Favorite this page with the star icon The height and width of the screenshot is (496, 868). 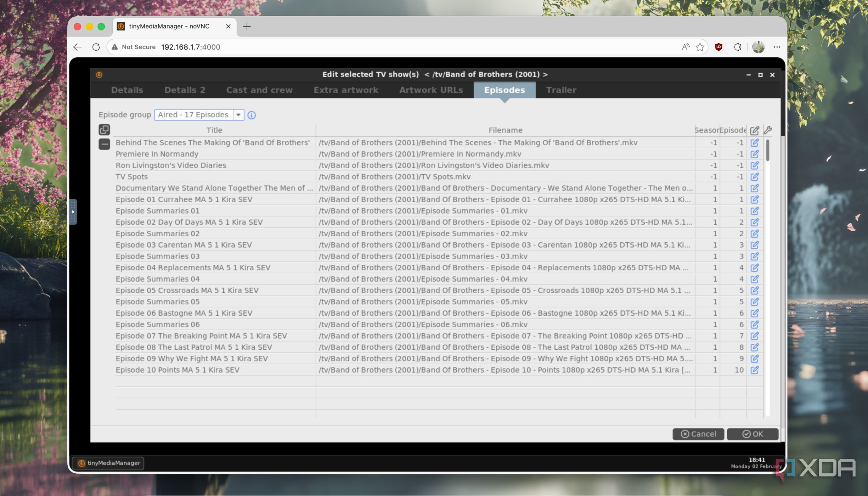(700, 47)
